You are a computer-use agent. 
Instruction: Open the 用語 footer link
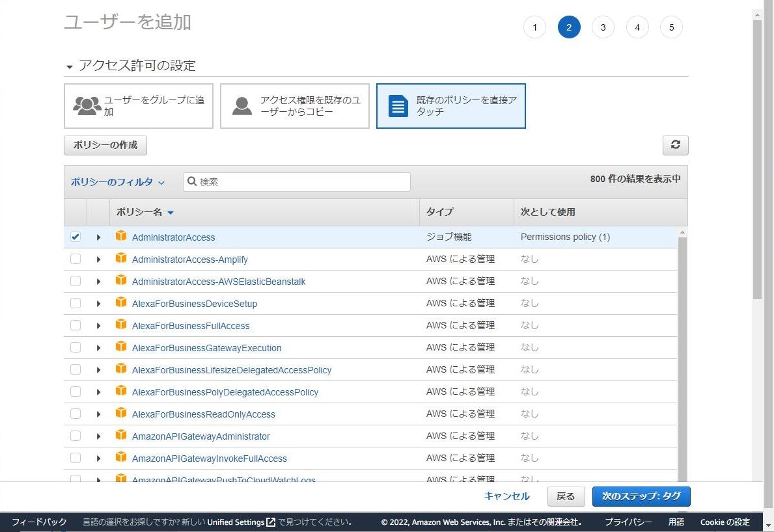(676, 522)
